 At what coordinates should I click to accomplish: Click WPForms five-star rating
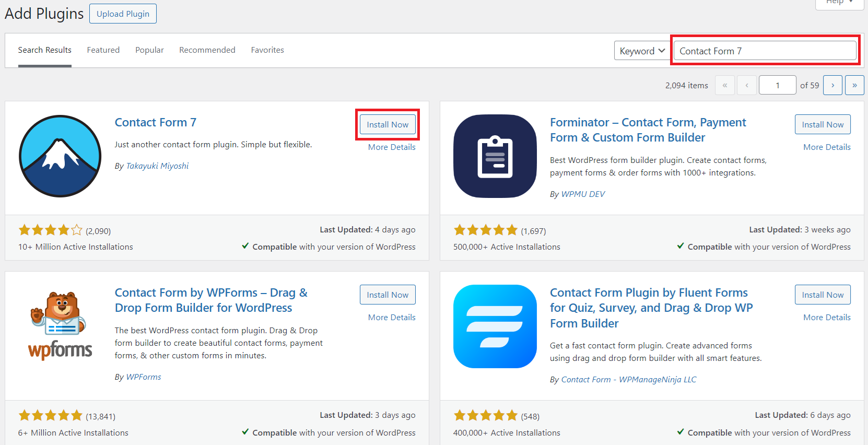click(51, 416)
